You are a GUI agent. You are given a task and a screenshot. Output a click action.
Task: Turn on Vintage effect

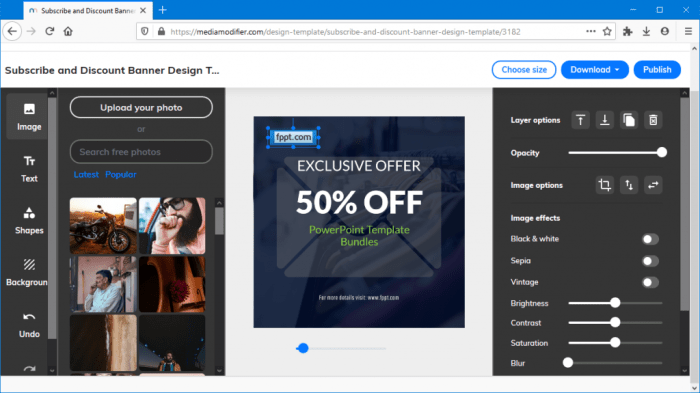[x=650, y=282]
